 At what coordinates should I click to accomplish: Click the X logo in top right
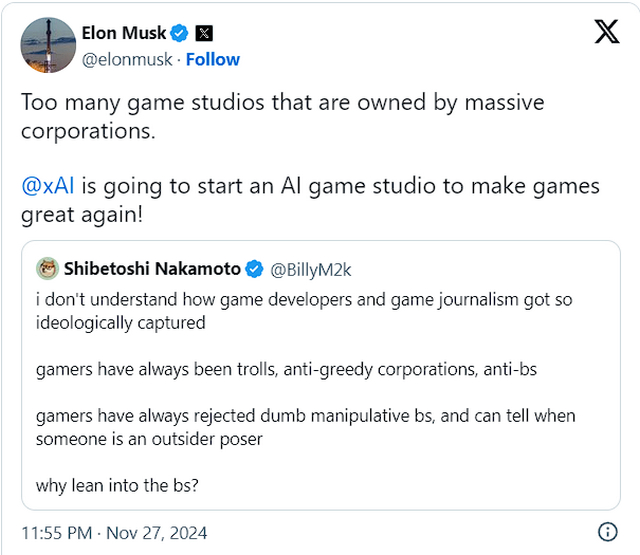607,31
